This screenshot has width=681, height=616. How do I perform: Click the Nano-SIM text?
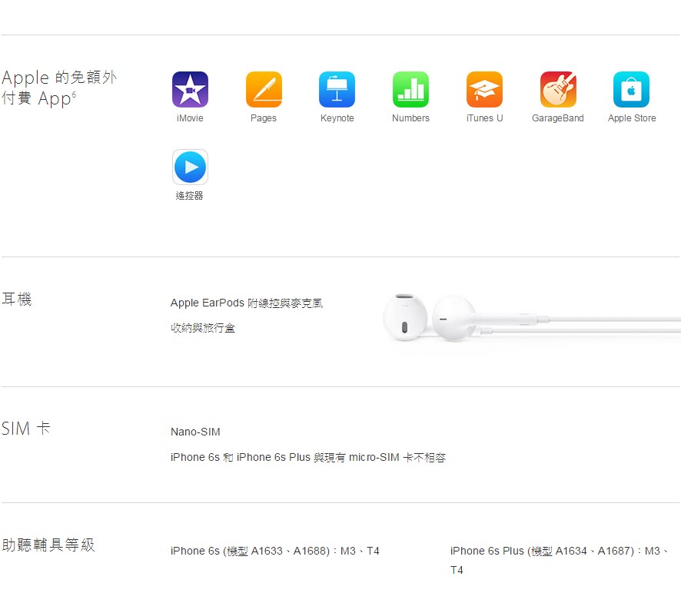195,432
